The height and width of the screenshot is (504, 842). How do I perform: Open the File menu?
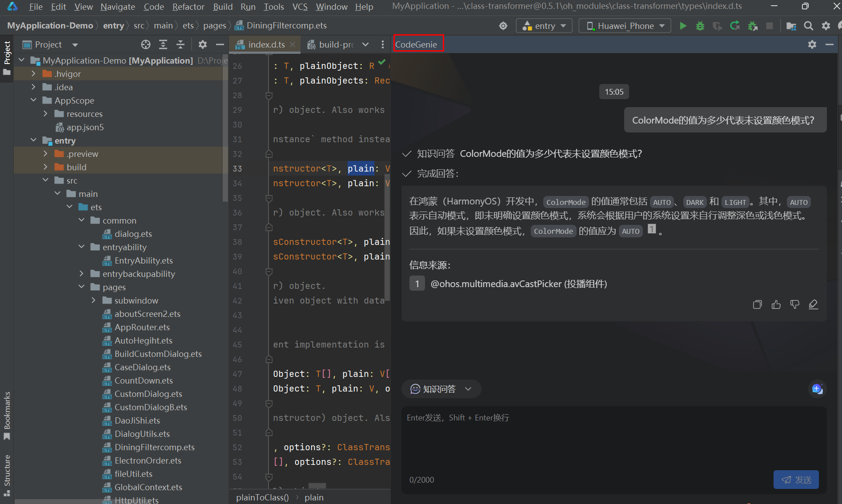click(36, 7)
